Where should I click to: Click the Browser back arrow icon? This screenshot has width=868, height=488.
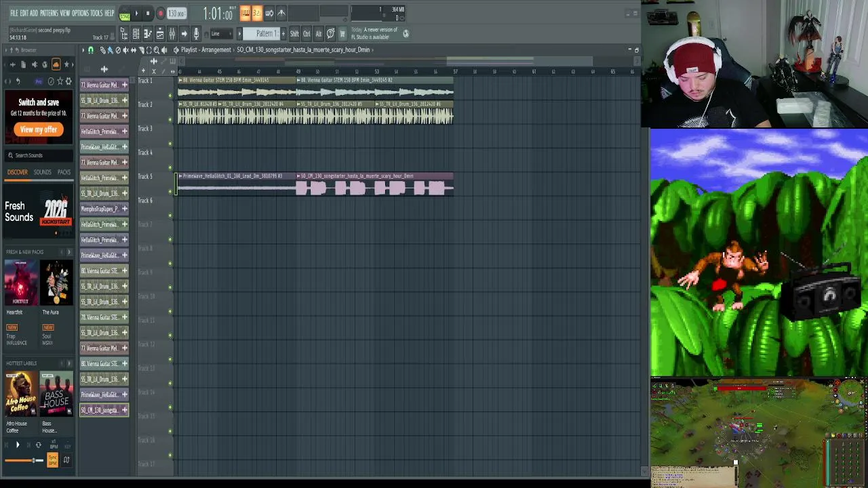pyautogui.click(x=18, y=81)
